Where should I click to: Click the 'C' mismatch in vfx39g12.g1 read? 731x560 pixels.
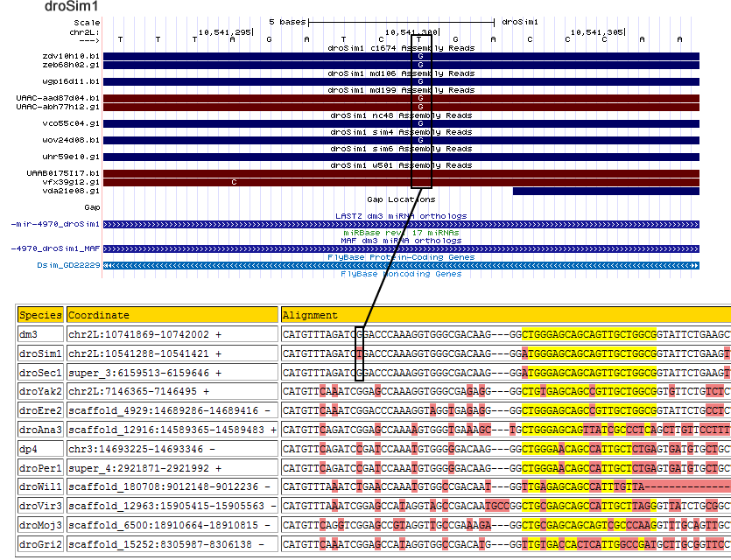point(234,182)
